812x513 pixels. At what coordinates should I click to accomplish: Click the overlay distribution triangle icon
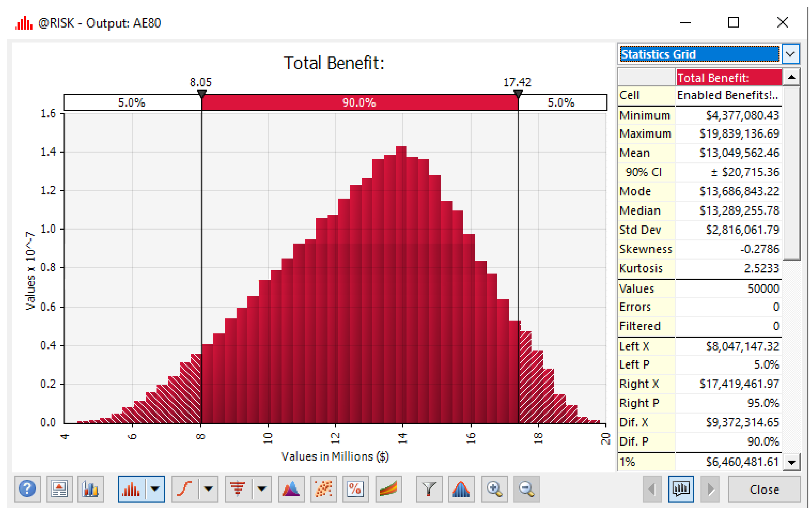click(x=291, y=489)
